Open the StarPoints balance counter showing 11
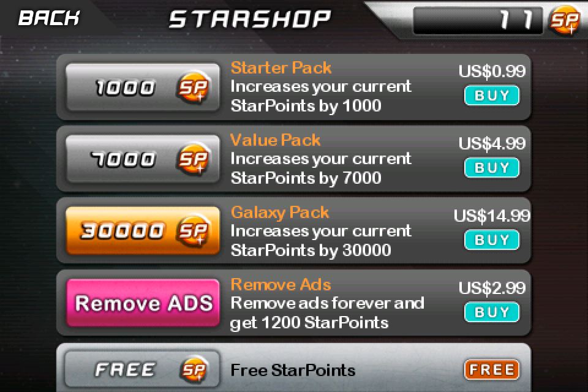Image resolution: width=588 pixels, height=392 pixels. [478, 20]
